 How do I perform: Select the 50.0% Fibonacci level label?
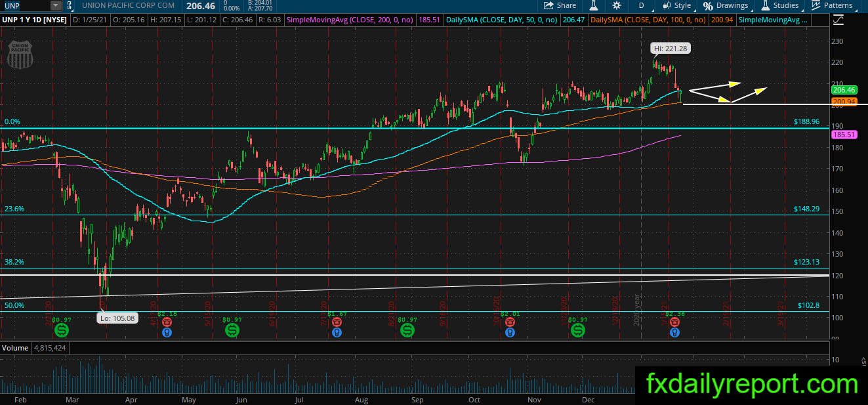[14, 305]
